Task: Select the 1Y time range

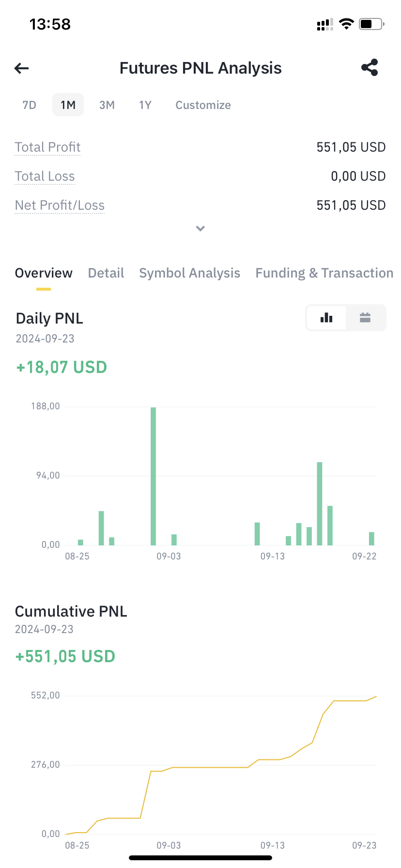Action: (145, 105)
